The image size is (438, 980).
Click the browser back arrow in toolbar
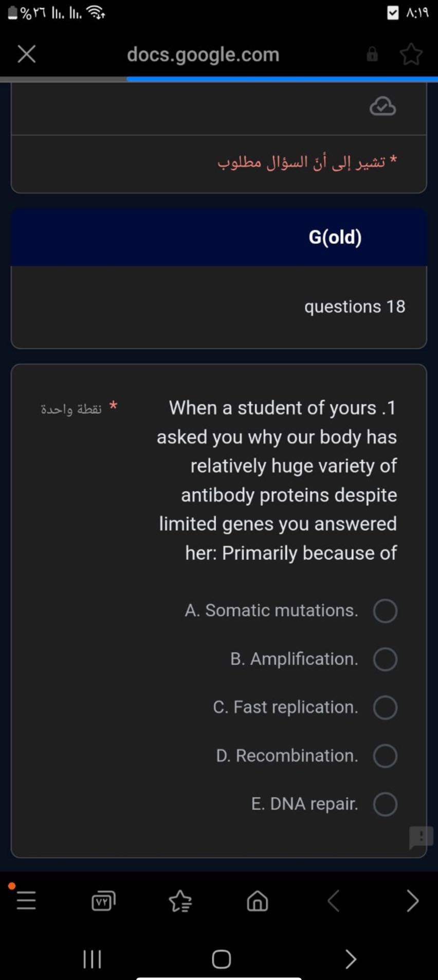pyautogui.click(x=334, y=901)
